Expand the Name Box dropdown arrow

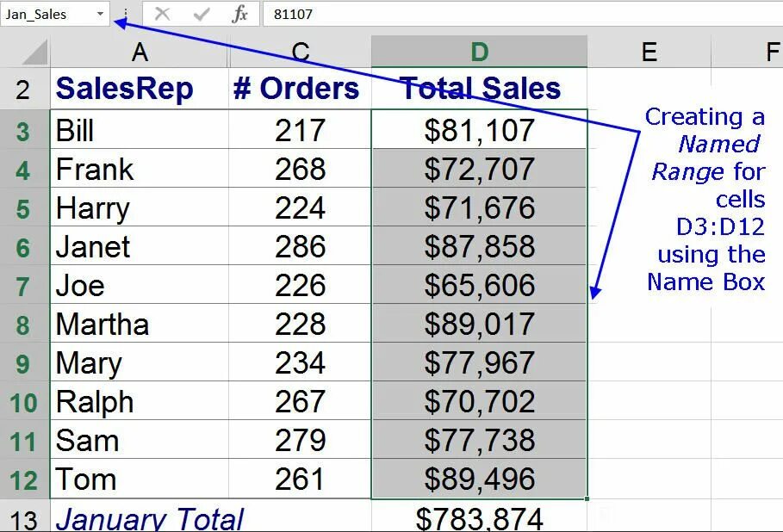point(100,14)
